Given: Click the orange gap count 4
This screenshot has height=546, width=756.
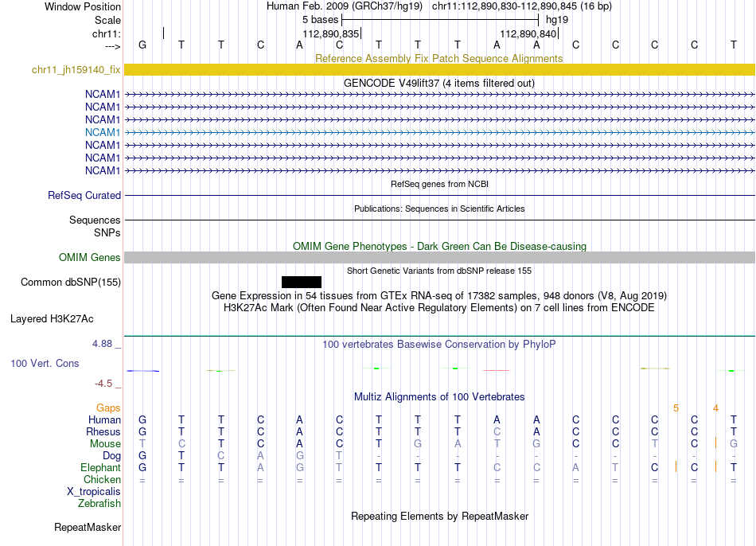Looking at the screenshot, I should pos(715,408).
